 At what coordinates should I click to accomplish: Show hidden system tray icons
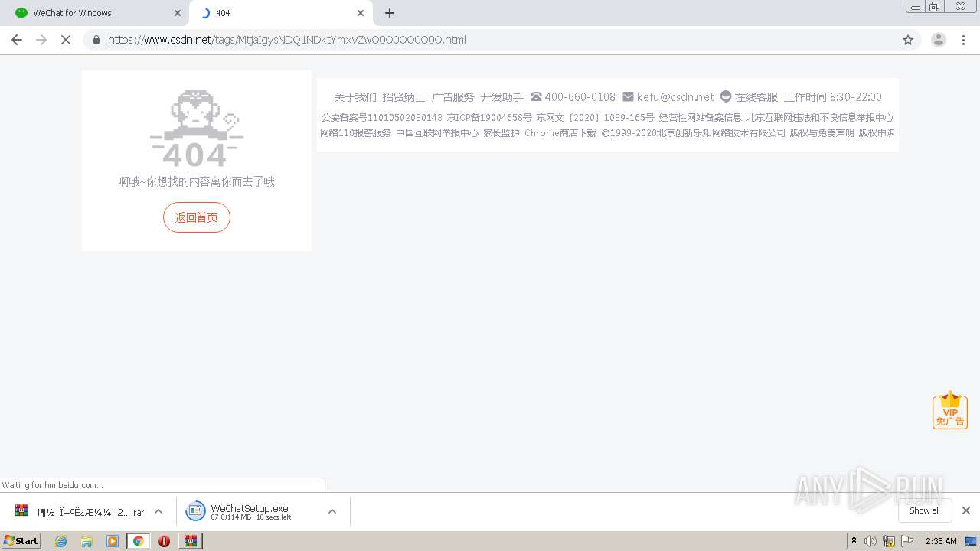pyautogui.click(x=854, y=541)
